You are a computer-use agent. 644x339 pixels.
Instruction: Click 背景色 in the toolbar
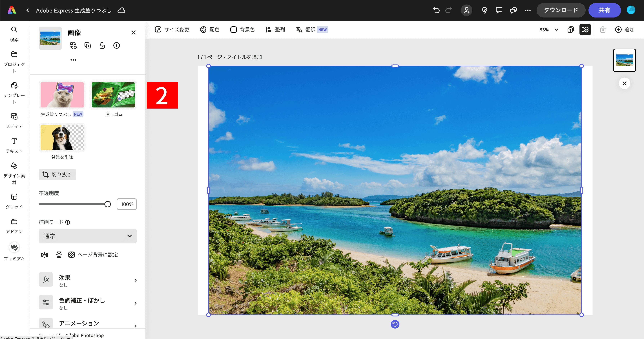coord(242,30)
